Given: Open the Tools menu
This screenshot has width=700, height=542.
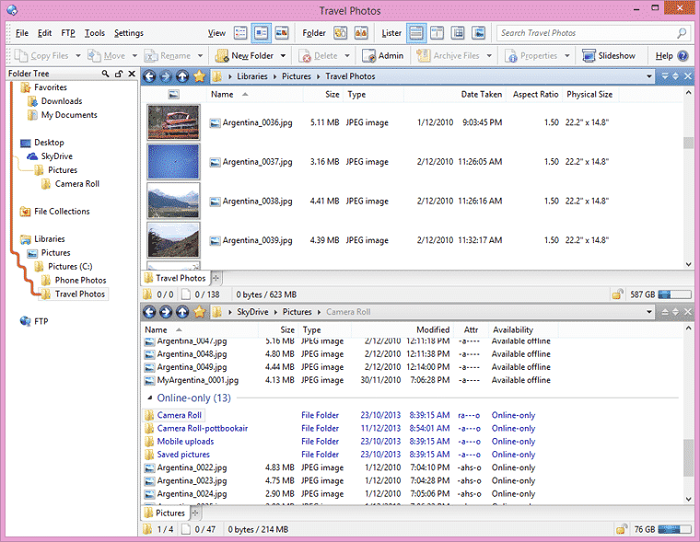Looking at the screenshot, I should pyautogui.click(x=95, y=33).
